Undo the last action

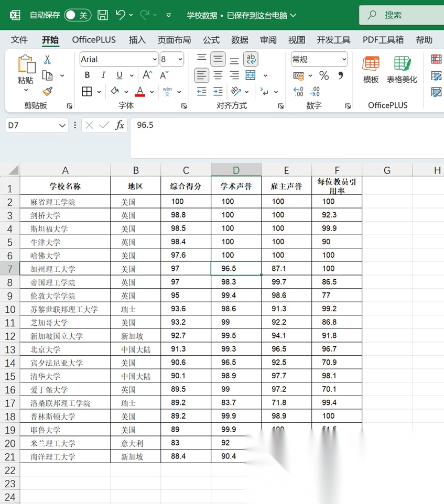(121, 15)
